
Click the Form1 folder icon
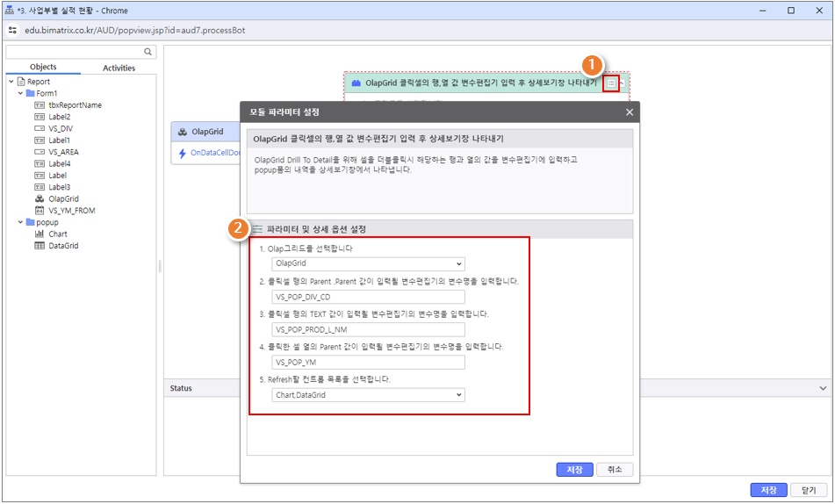pyautogui.click(x=31, y=93)
